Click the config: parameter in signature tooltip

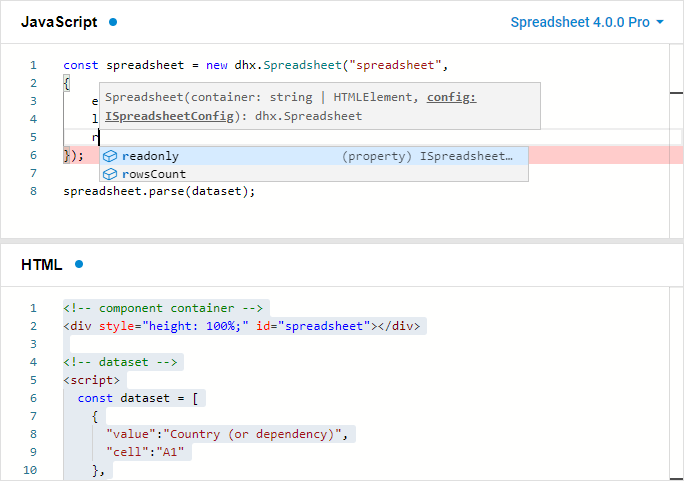[451, 97]
